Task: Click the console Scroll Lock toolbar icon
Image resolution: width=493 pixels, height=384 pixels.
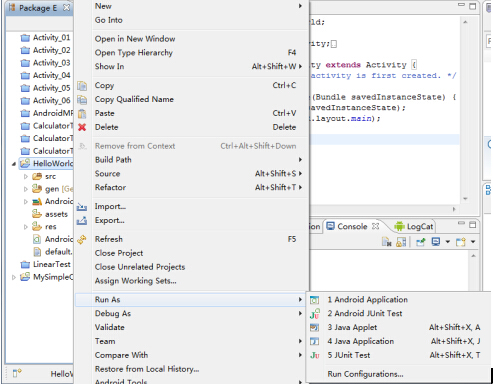Action: tap(401, 242)
